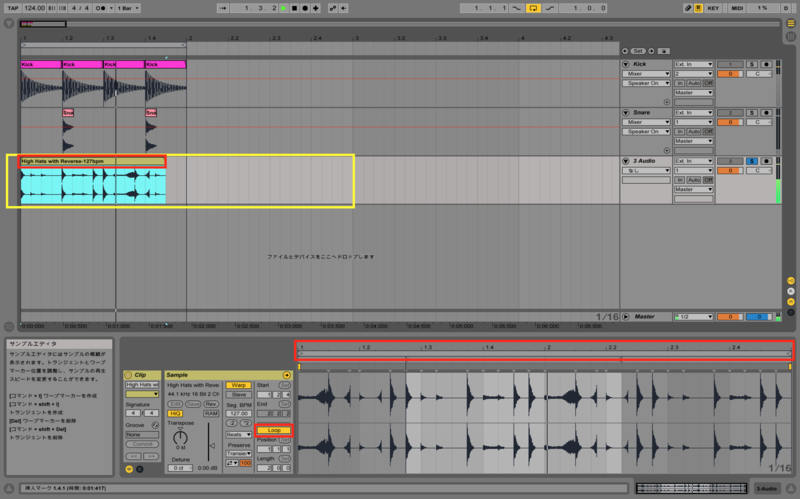800x499 pixels.
Task: Click the Stop button in transport
Action: [x=294, y=8]
